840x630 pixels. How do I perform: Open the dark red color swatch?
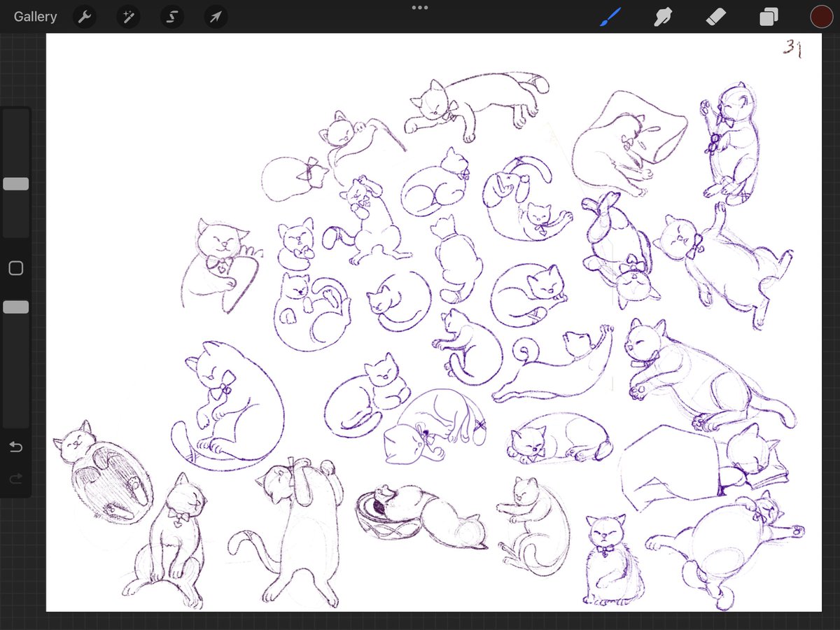point(820,17)
